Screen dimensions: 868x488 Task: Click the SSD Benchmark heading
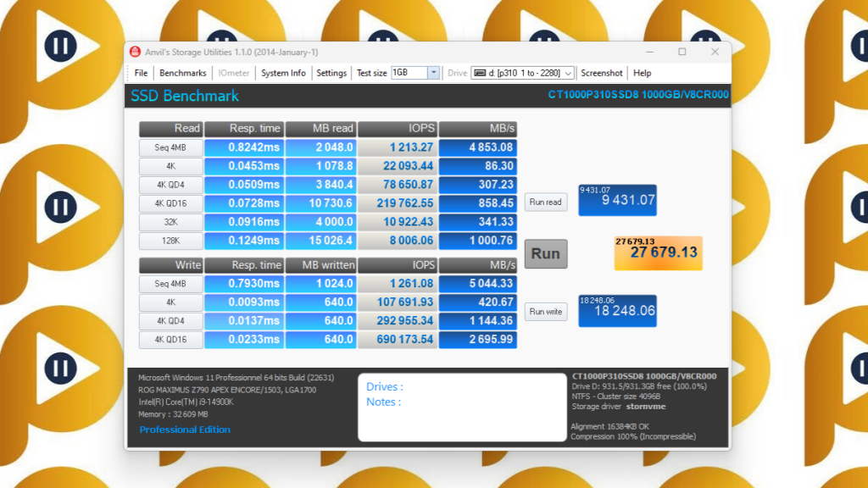[x=185, y=96]
